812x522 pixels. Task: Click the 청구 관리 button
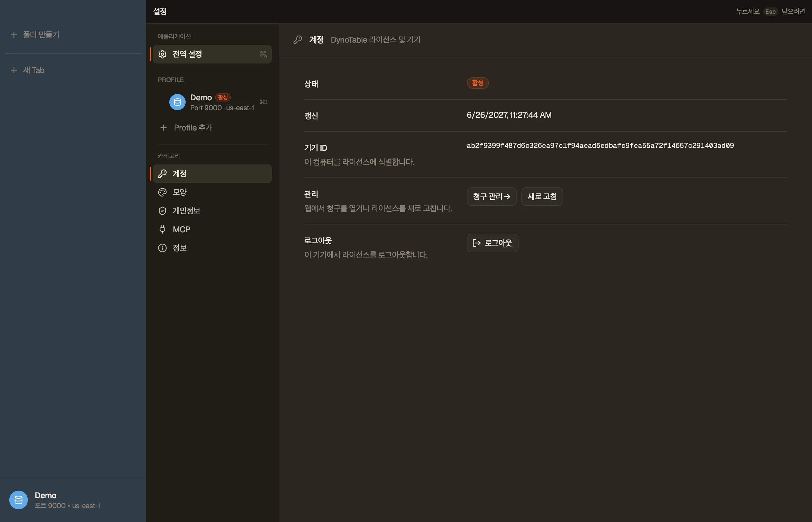491,197
